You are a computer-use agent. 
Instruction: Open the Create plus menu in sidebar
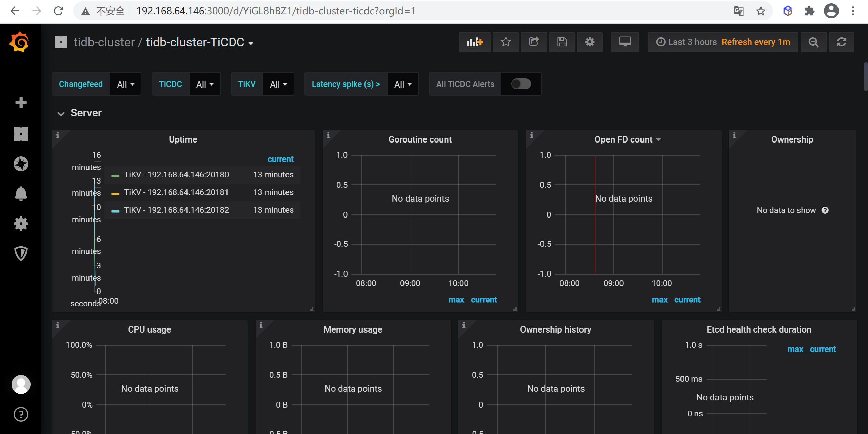click(21, 102)
